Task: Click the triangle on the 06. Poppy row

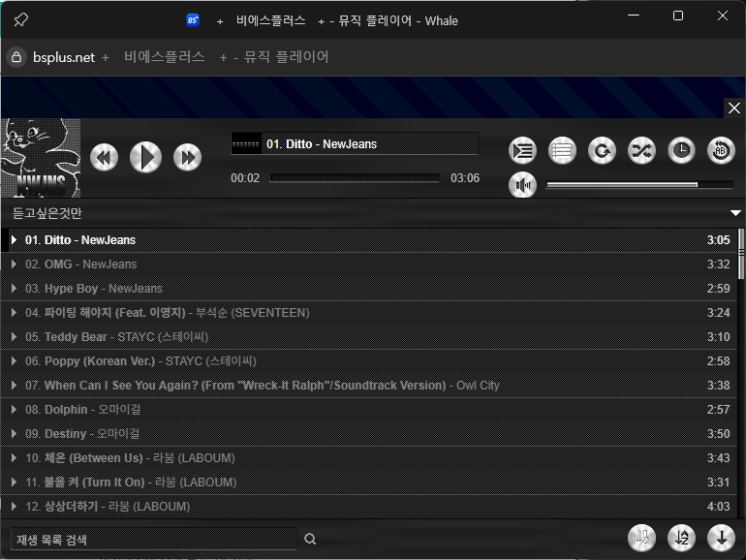Action: (x=14, y=361)
